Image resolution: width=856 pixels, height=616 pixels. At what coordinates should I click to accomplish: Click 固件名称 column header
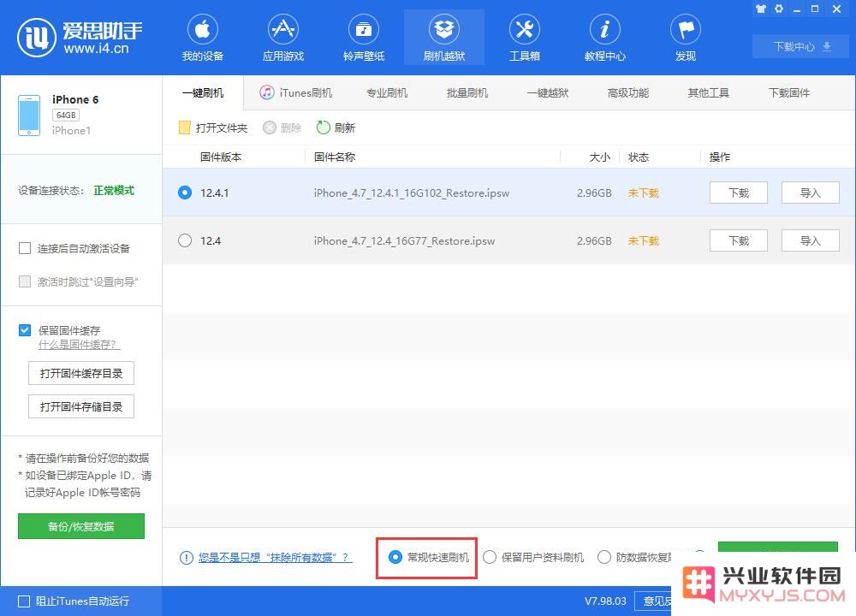click(x=335, y=157)
